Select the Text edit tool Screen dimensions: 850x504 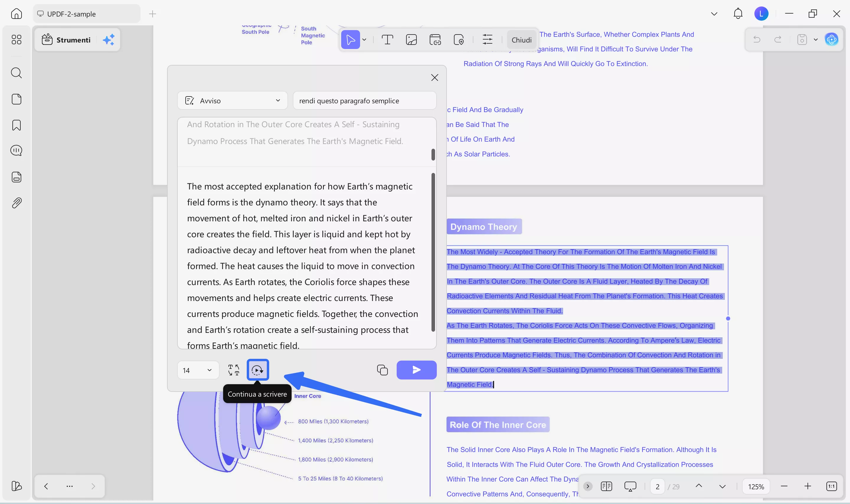[387, 40]
